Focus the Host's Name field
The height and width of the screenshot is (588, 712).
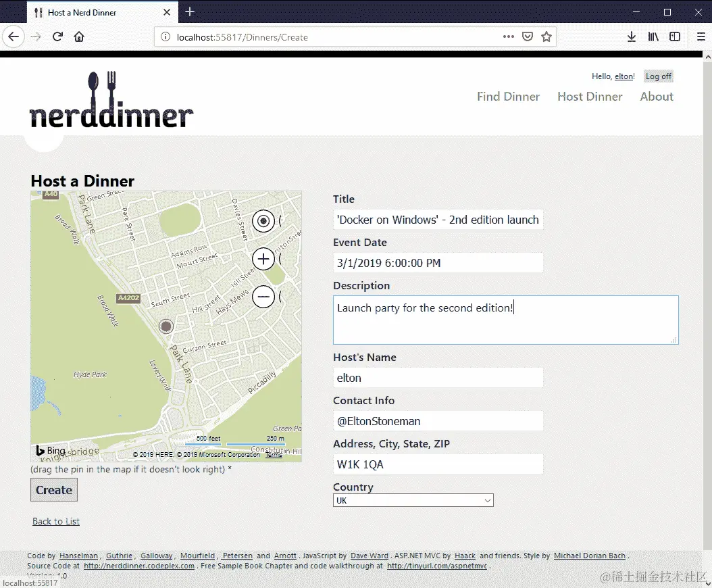(x=438, y=378)
